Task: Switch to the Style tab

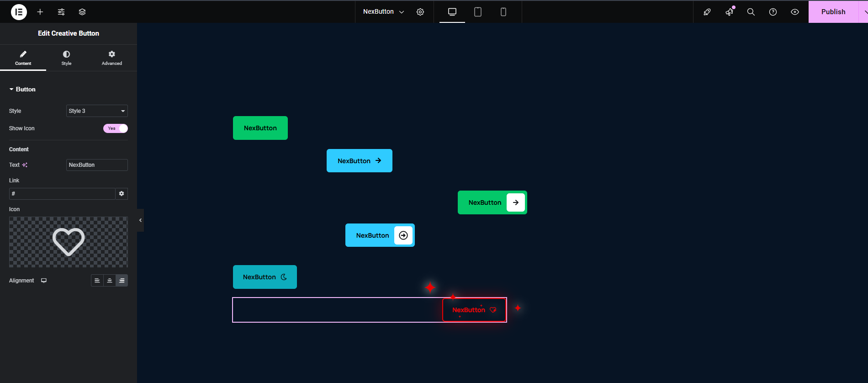Action: point(67,58)
